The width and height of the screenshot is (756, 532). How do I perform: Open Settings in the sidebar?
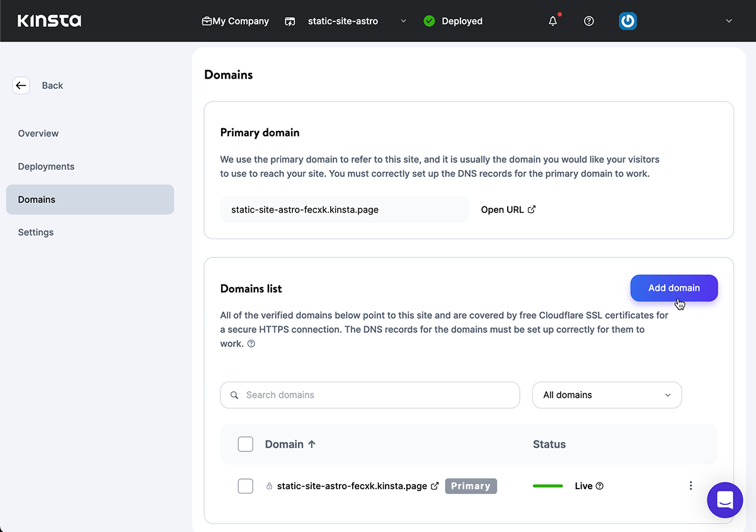click(36, 232)
